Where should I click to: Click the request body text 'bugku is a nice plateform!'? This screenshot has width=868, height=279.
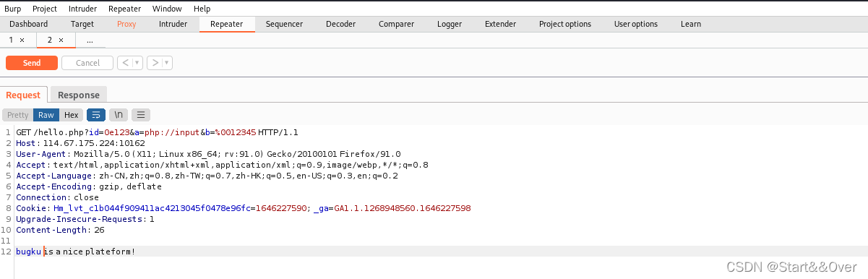(76, 252)
